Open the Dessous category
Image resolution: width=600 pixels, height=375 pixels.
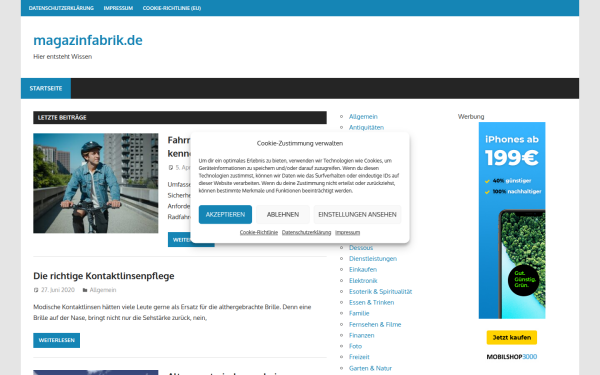click(361, 248)
